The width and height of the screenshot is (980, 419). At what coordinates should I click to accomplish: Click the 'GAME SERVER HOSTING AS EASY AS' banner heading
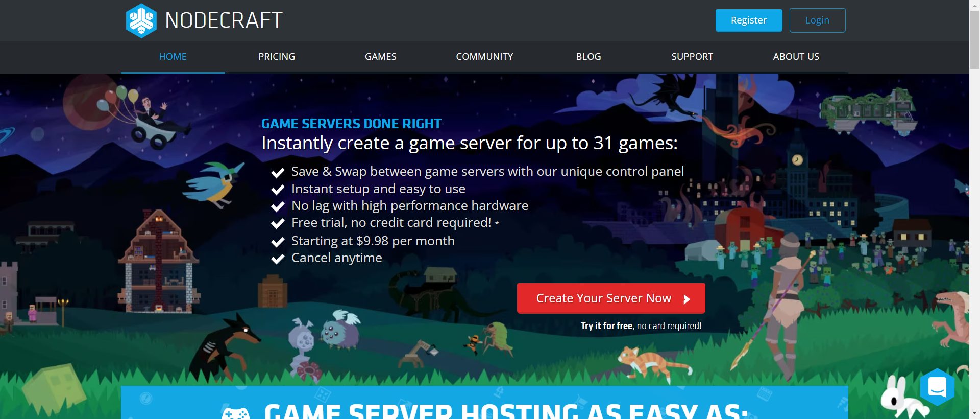click(506, 411)
